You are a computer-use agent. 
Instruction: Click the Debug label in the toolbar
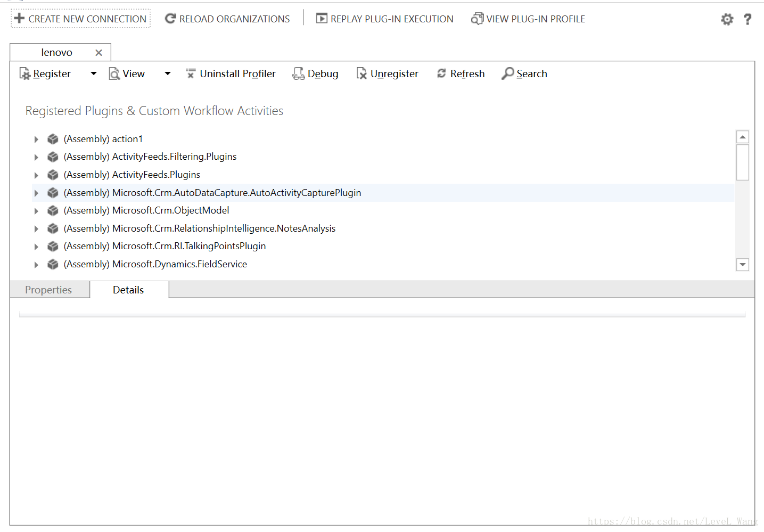click(323, 73)
